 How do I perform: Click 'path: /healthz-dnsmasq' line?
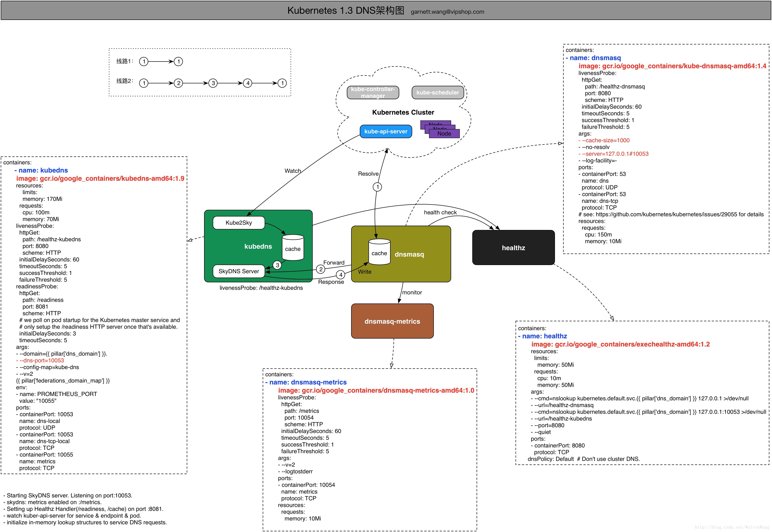615,87
